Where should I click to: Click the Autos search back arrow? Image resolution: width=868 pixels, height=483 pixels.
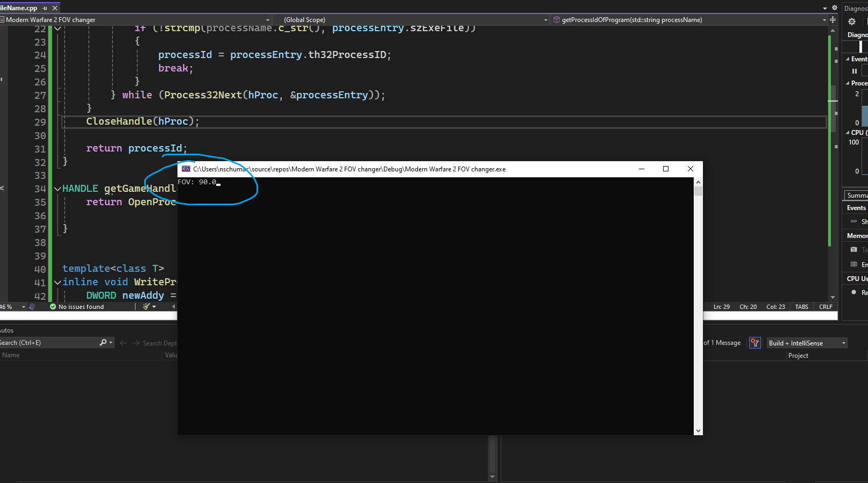[x=124, y=343]
